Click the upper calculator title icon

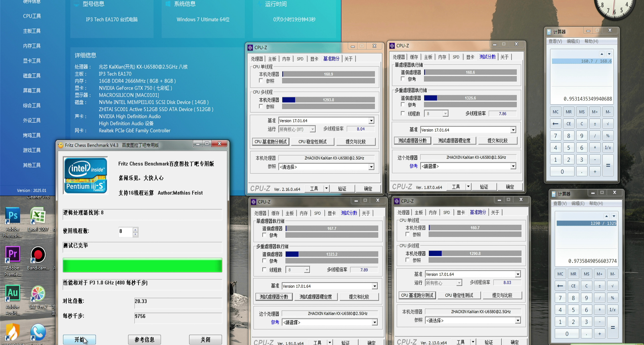click(x=549, y=32)
